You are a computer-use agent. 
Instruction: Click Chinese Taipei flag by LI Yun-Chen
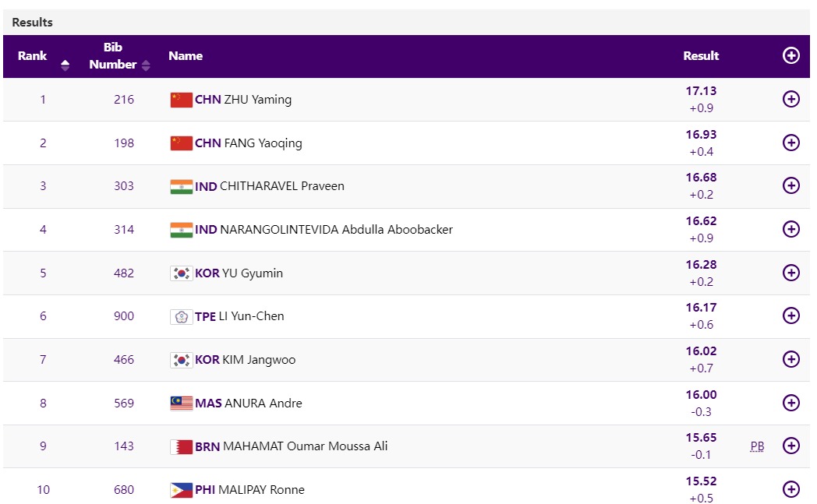[181, 316]
